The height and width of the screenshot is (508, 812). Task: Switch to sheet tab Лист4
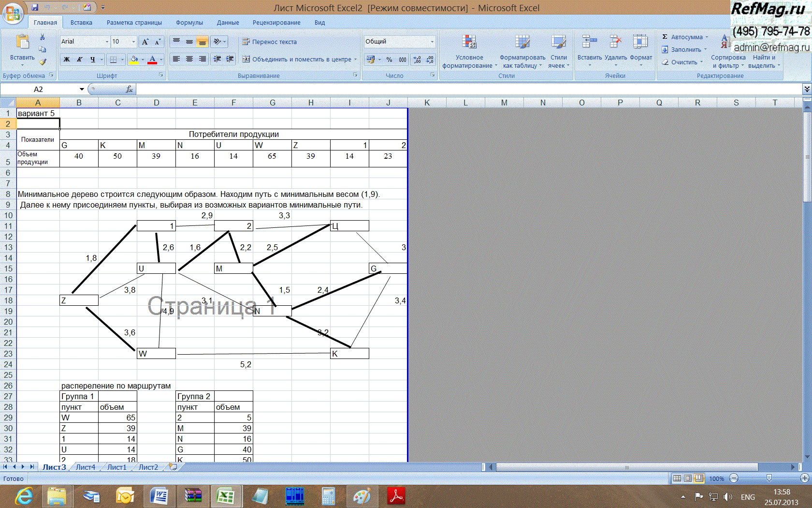[86, 467]
